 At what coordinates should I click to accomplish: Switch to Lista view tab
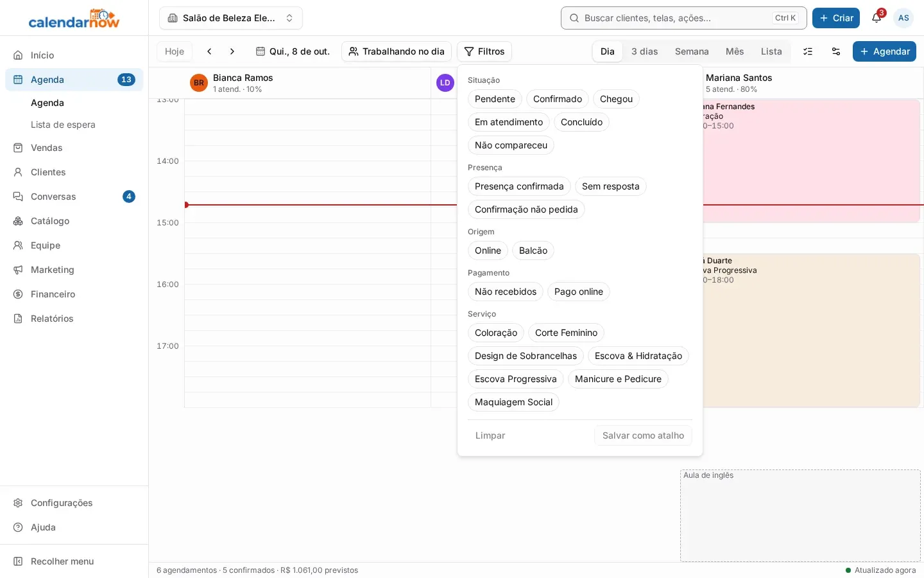(771, 51)
